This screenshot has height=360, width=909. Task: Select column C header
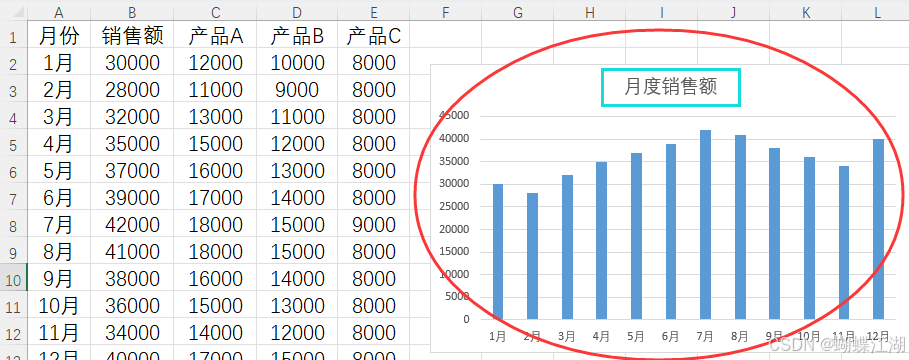pyautogui.click(x=215, y=12)
